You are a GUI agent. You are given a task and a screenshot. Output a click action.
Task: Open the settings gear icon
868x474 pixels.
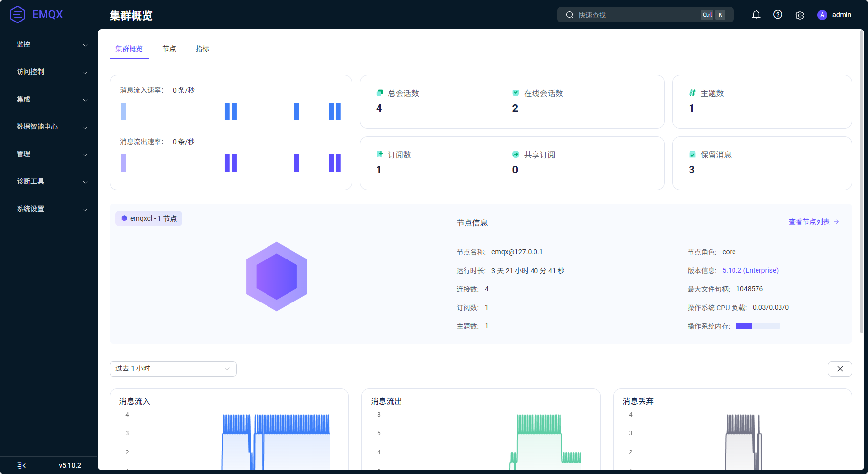pos(800,15)
